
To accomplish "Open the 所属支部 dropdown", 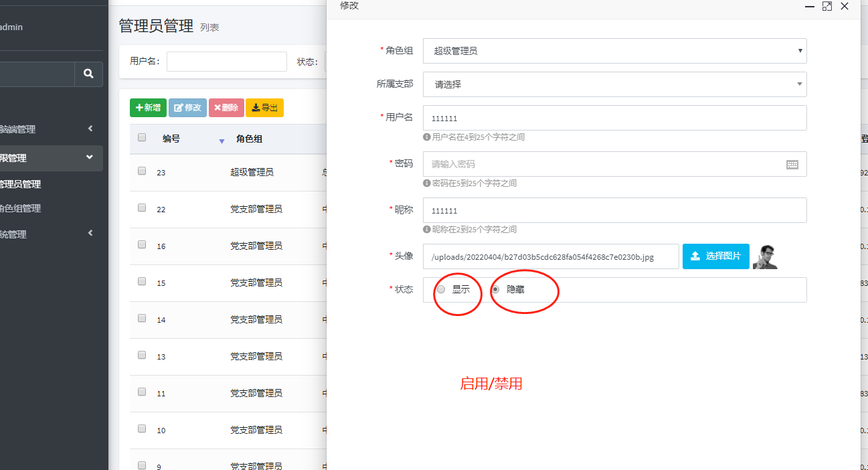I will coord(614,84).
